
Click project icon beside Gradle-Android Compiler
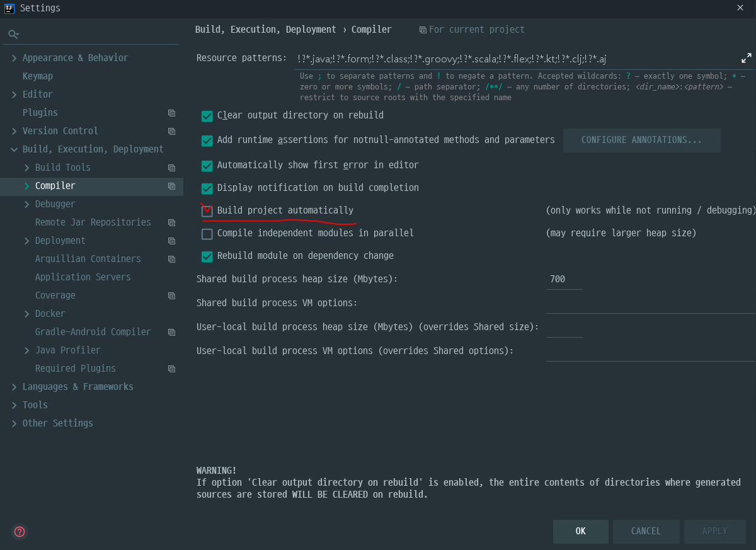point(171,332)
